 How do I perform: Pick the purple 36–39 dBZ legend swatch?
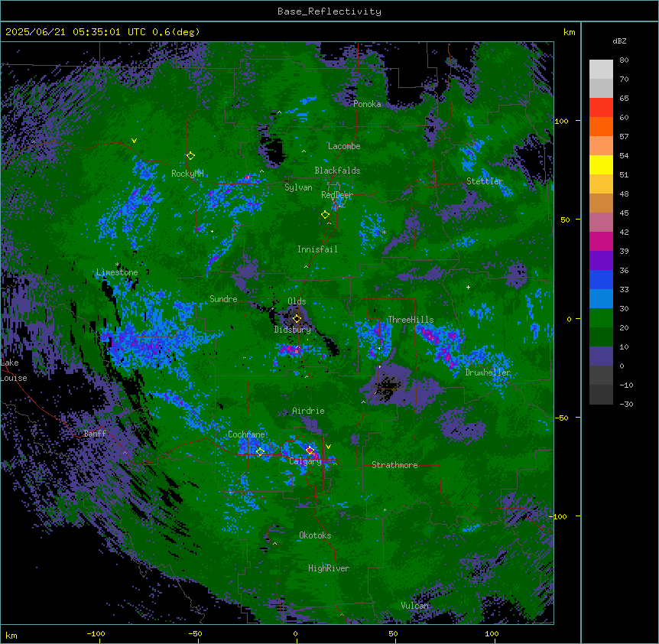[601, 261]
